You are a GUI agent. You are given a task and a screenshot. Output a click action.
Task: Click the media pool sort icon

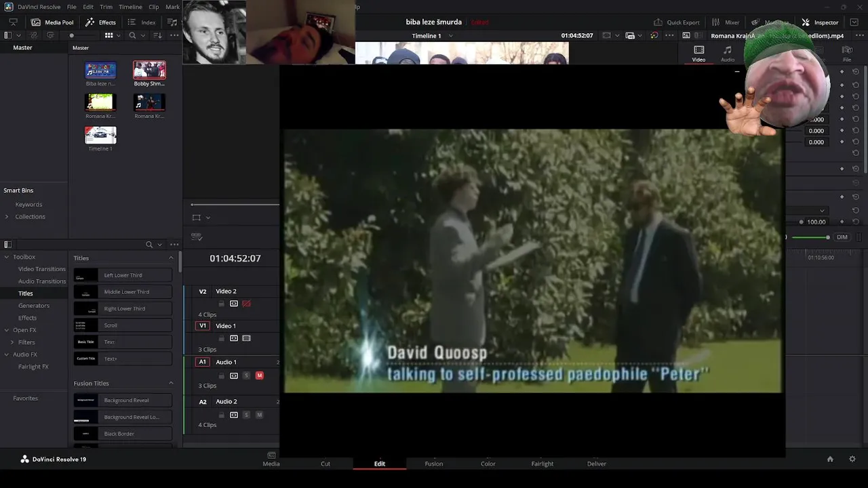[x=157, y=35]
